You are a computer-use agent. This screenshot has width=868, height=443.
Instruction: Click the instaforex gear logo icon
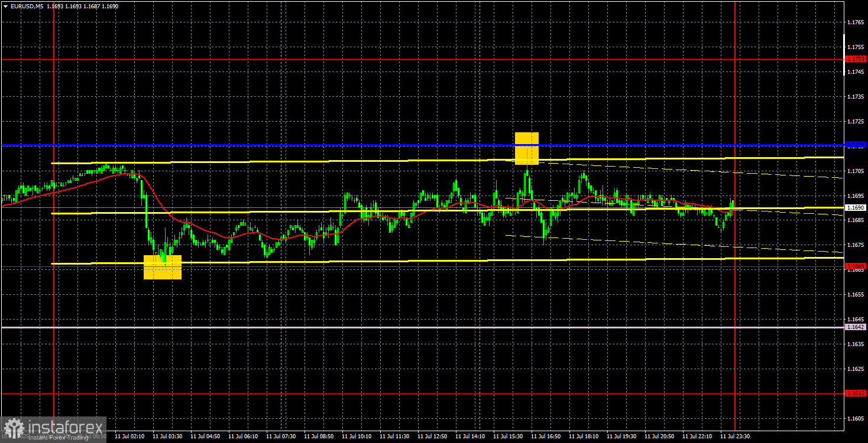pos(14,428)
